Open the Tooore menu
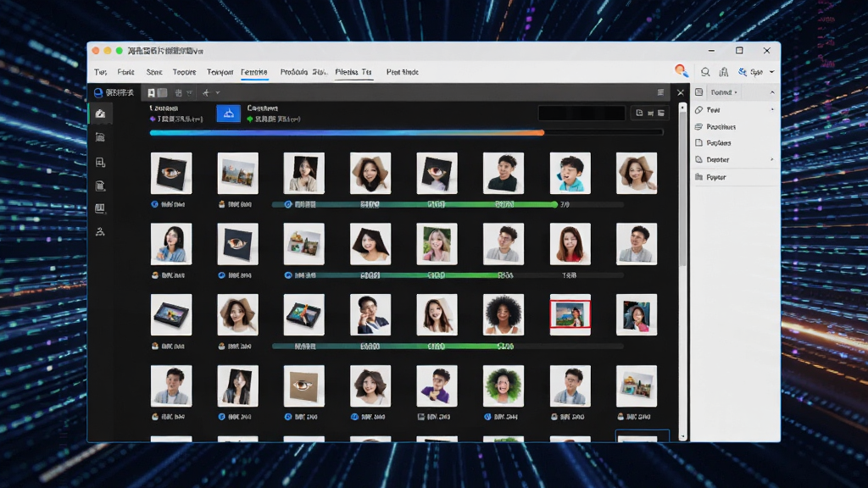The width and height of the screenshot is (868, 488). tap(184, 72)
